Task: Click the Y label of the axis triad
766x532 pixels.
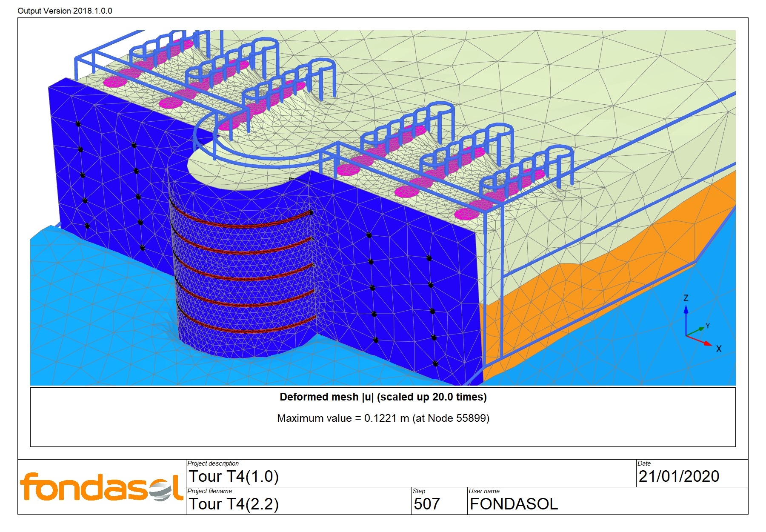Action: 708,326
